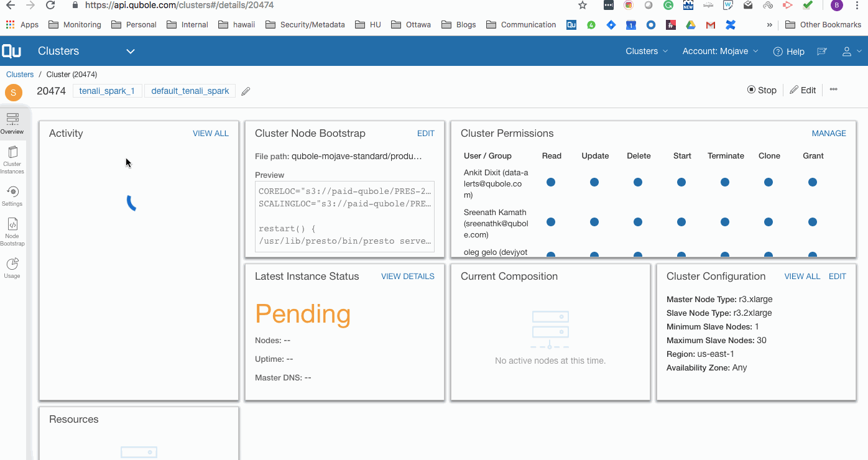Open the Help menu in the header
This screenshot has height=460, width=868.
coord(788,52)
